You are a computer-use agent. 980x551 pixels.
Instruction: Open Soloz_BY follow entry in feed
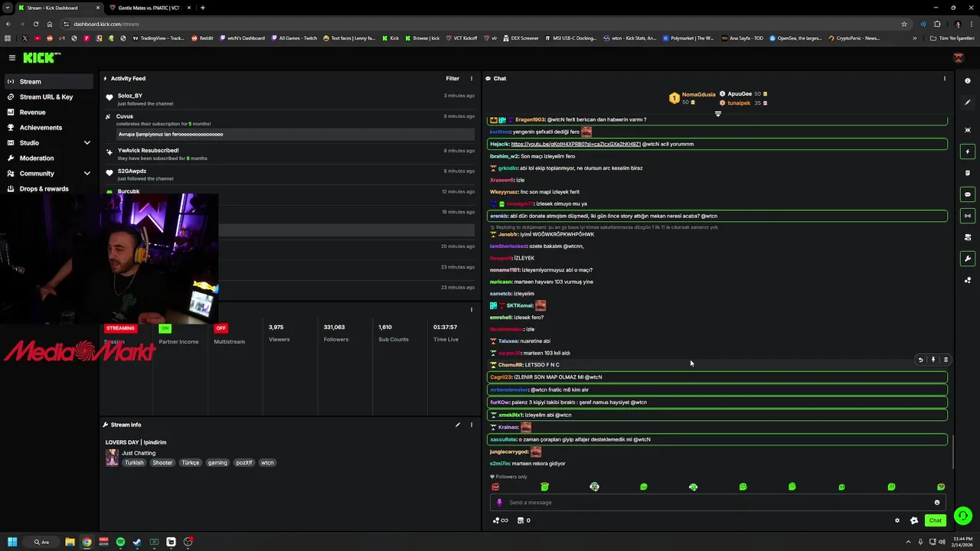pos(290,99)
